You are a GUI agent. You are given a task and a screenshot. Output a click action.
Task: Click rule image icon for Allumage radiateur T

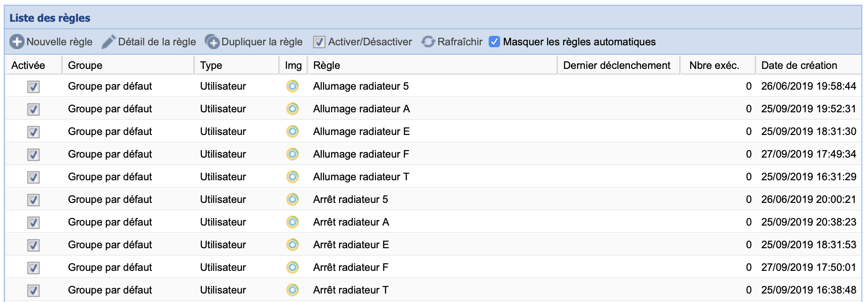pyautogui.click(x=292, y=176)
